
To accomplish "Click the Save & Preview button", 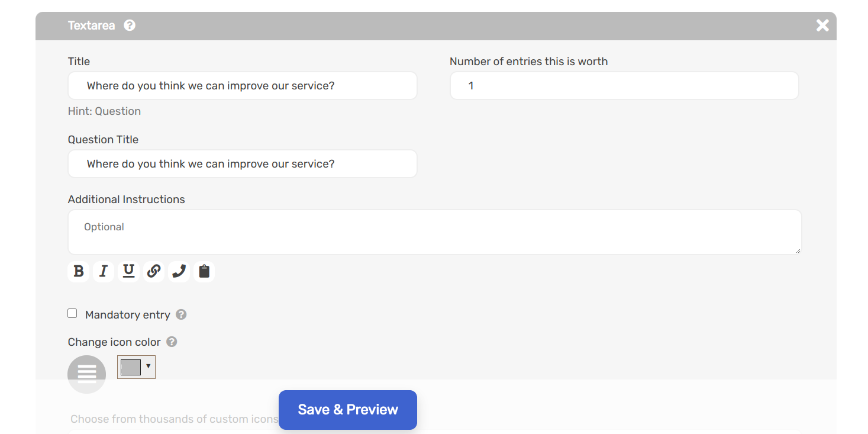I will pos(347,410).
